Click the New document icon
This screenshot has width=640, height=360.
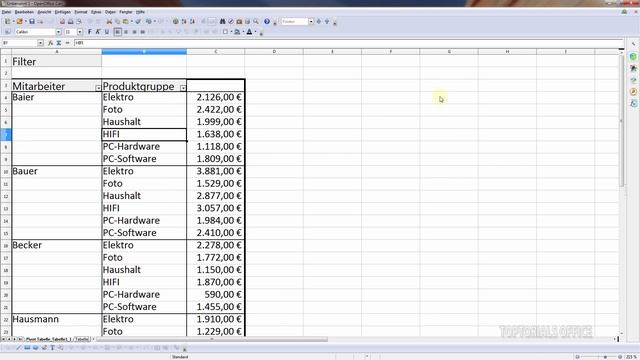(7, 21)
